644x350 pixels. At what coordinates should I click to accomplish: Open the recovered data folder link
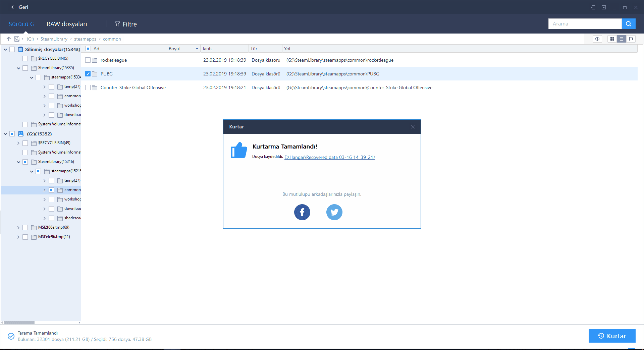pyautogui.click(x=329, y=157)
